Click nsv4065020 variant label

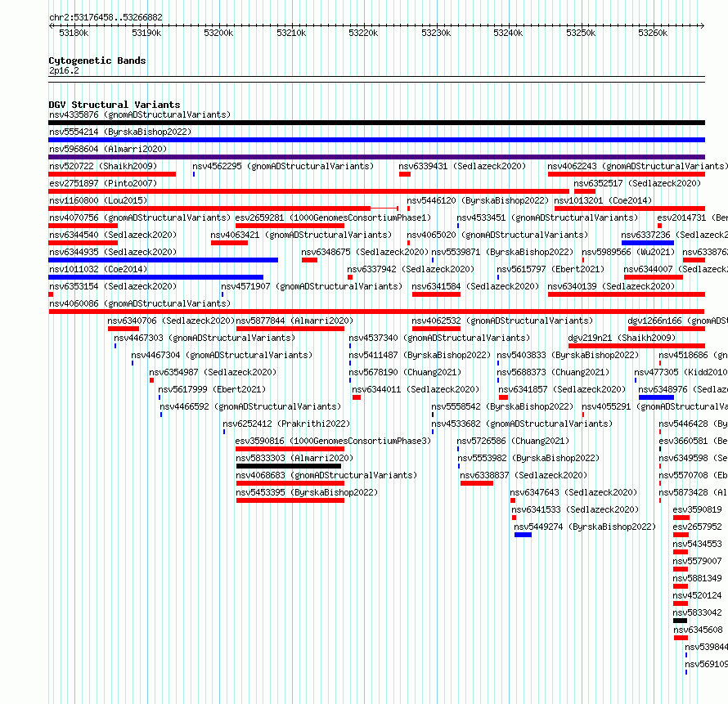tap(497, 235)
